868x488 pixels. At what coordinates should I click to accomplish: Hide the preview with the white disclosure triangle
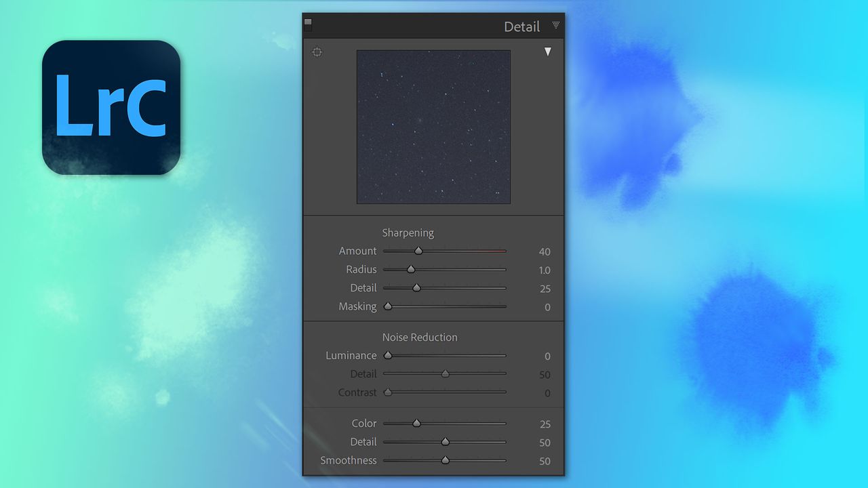[x=548, y=52]
